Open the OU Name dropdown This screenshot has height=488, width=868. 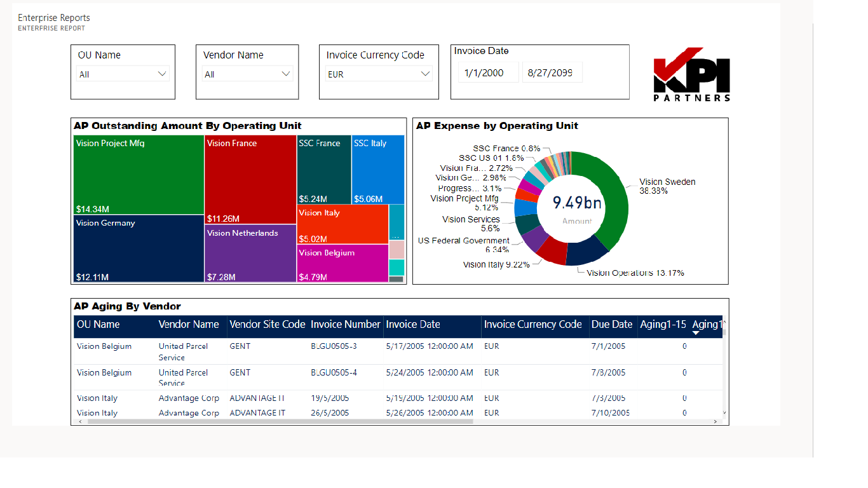pos(123,74)
